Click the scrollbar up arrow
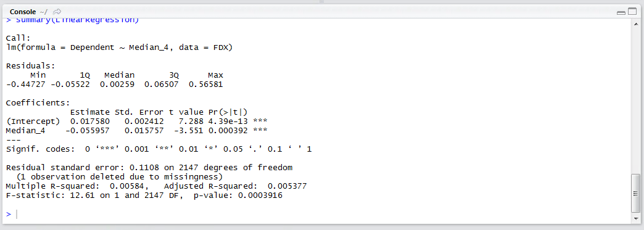644x230 pixels. pos(635,23)
